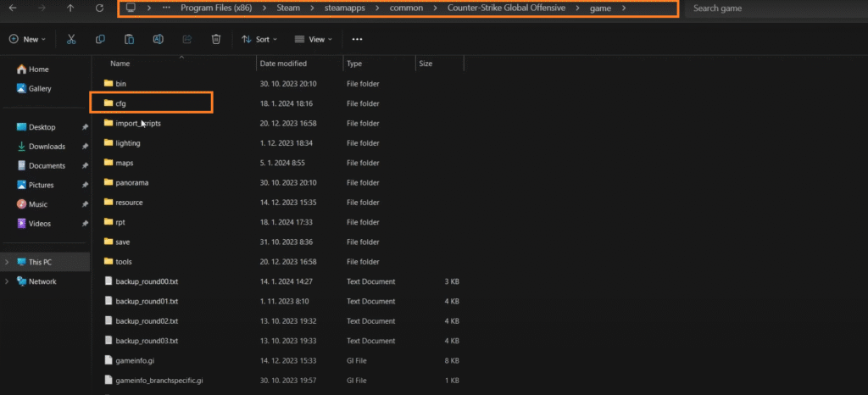Click the Rename icon in toolbar

click(158, 39)
